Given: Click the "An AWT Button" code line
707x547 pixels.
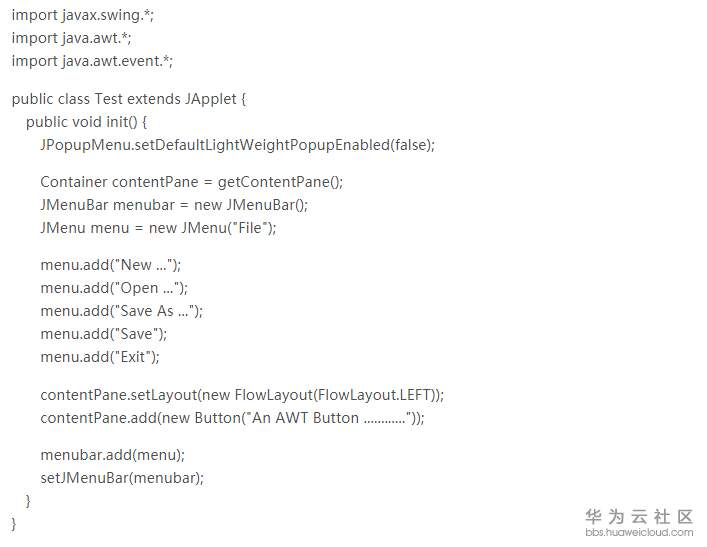Looking at the screenshot, I should click(x=232, y=418).
